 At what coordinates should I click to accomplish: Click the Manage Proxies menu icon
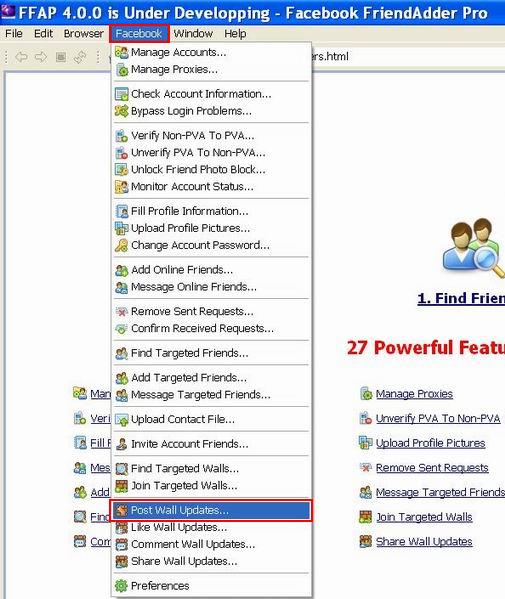121,70
